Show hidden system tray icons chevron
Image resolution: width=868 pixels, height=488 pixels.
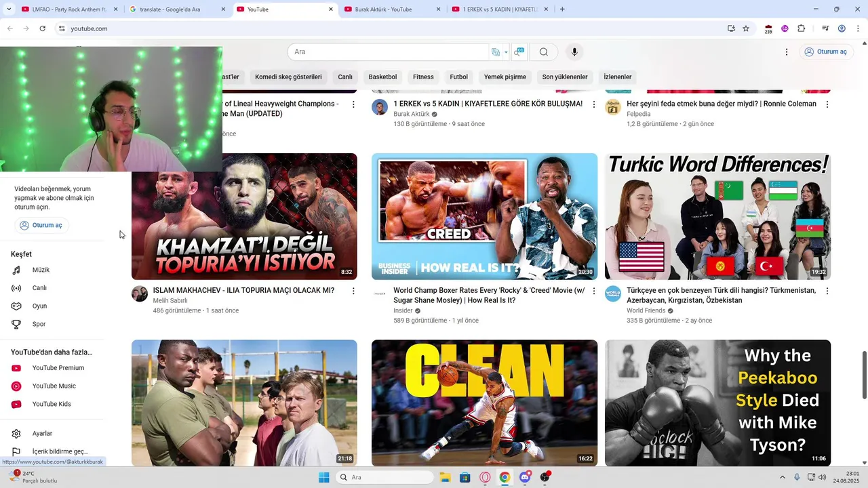coord(782,477)
